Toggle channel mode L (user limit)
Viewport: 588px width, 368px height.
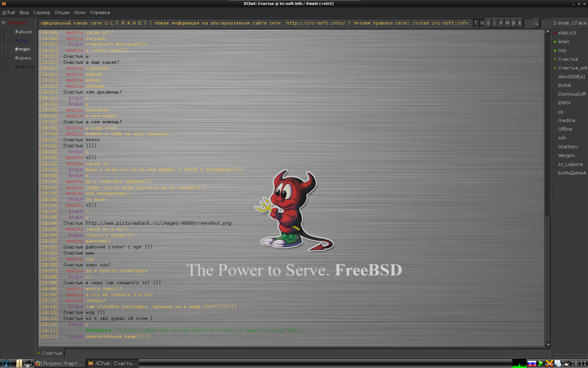(x=537, y=23)
